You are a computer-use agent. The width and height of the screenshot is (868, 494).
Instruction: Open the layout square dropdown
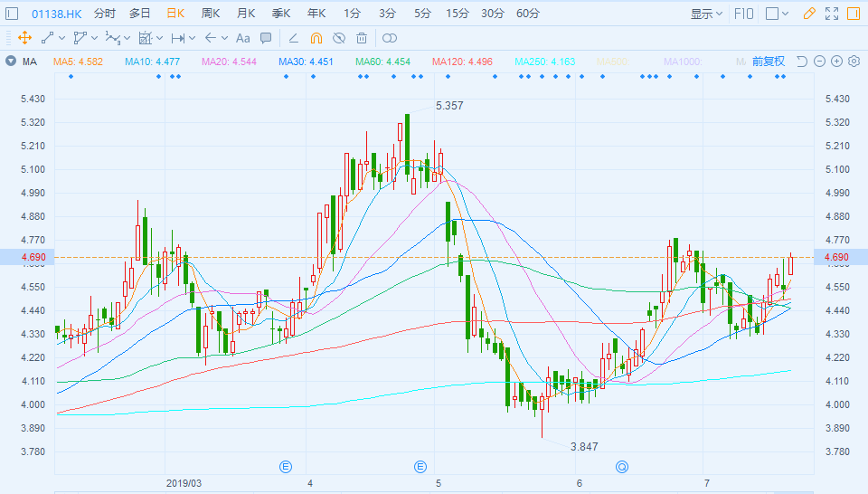pos(777,14)
